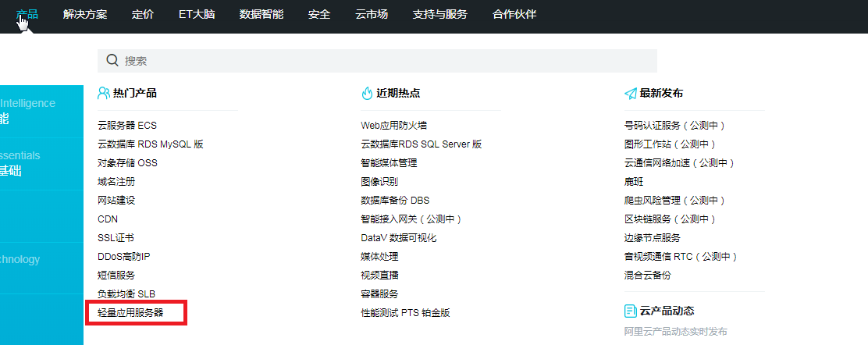Click the search magnifier icon
Image resolution: width=868 pixels, height=345 pixels.
112,60
